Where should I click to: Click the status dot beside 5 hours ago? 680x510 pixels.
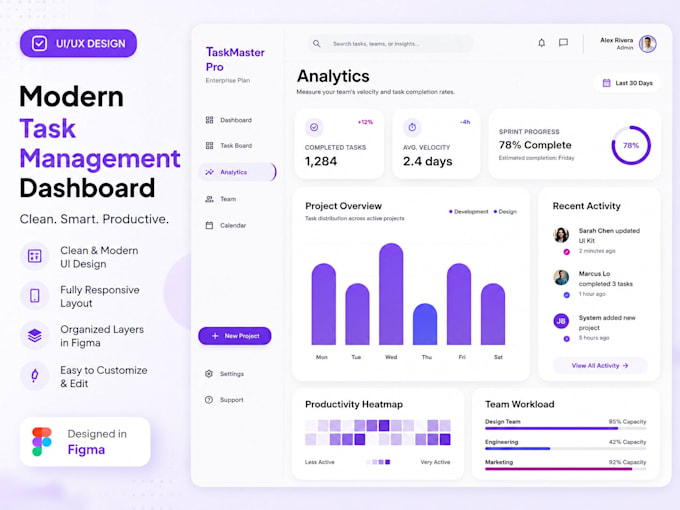point(566,339)
